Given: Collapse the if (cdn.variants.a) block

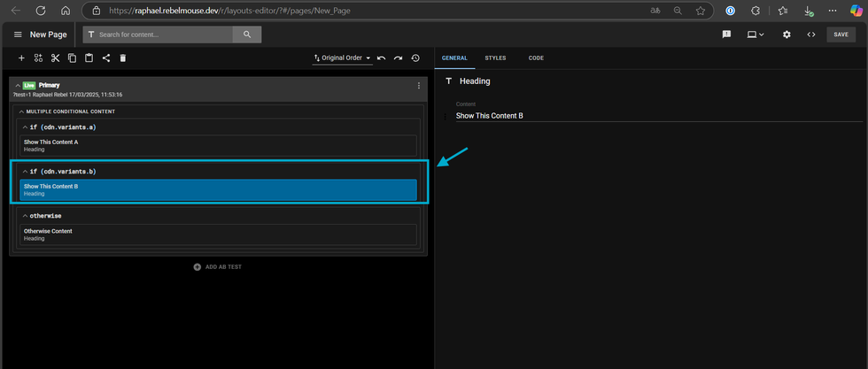Looking at the screenshot, I should tap(25, 127).
